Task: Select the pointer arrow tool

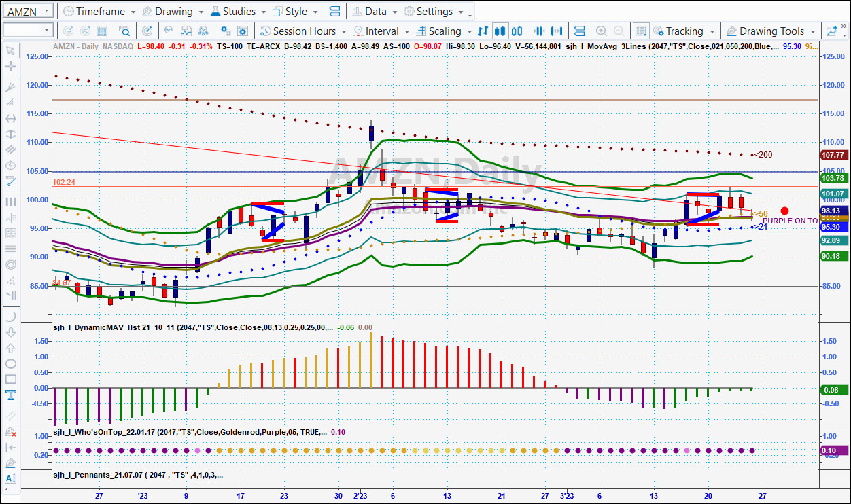Action: [10, 50]
